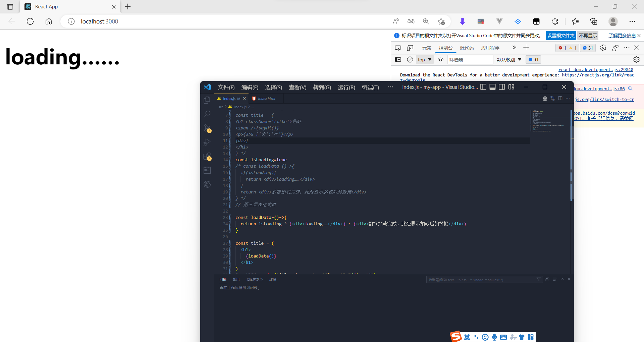The height and width of the screenshot is (342, 644).
Task: Select the Search icon in VS Code sidebar
Action: click(x=207, y=114)
